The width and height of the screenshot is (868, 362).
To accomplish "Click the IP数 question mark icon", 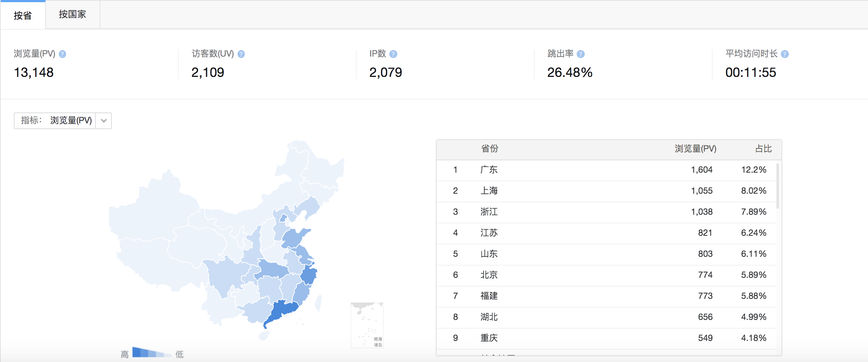I will [393, 54].
